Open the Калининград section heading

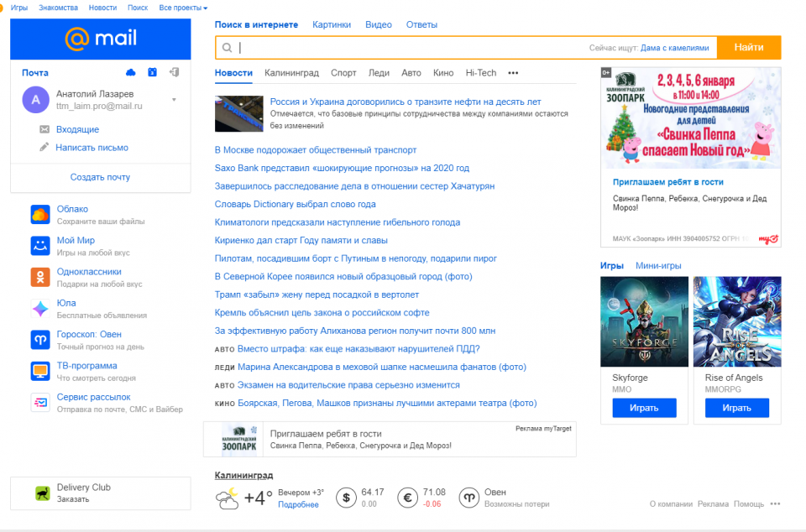(243, 475)
